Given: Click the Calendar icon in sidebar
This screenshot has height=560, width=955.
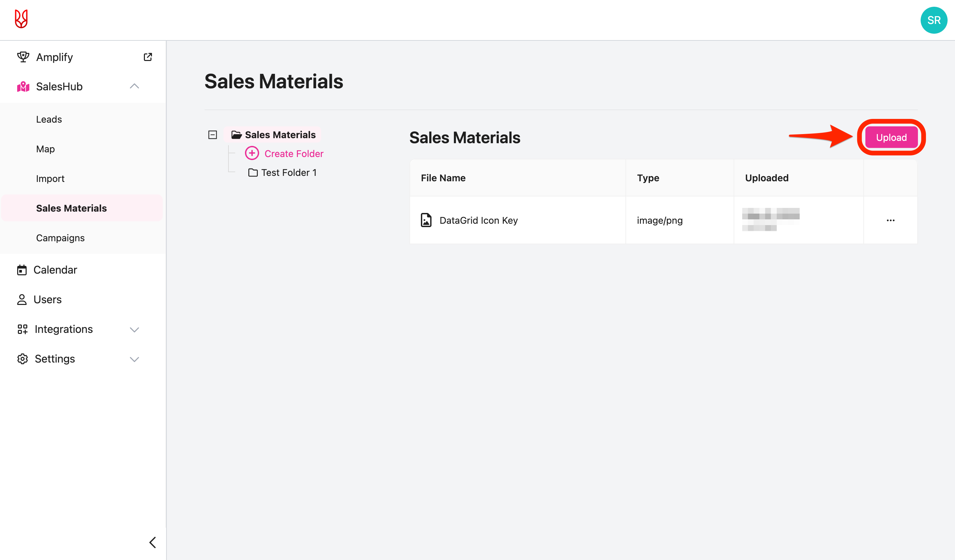Looking at the screenshot, I should point(22,270).
